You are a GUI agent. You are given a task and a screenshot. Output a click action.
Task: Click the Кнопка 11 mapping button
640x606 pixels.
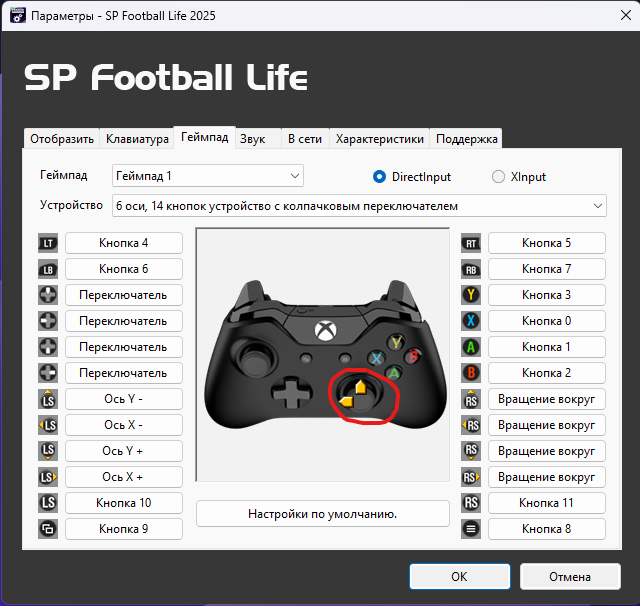(x=547, y=503)
